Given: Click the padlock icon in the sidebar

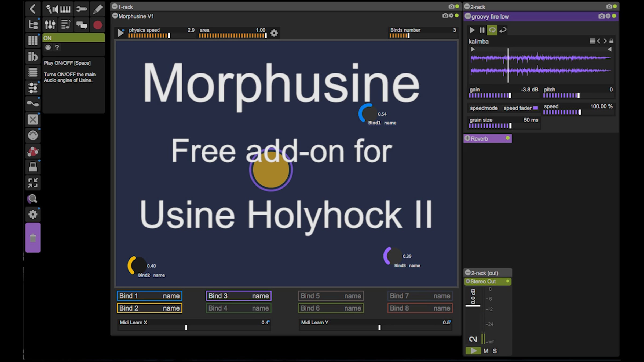Looking at the screenshot, I should point(33,167).
